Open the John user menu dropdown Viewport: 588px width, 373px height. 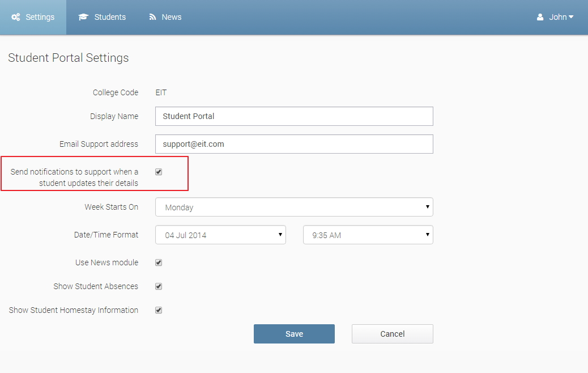point(555,17)
